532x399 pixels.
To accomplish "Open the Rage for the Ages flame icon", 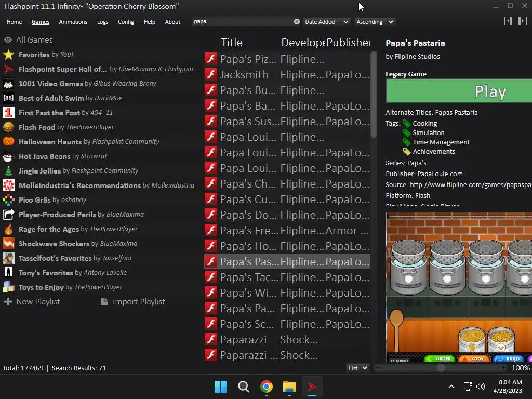I will pos(8,229).
